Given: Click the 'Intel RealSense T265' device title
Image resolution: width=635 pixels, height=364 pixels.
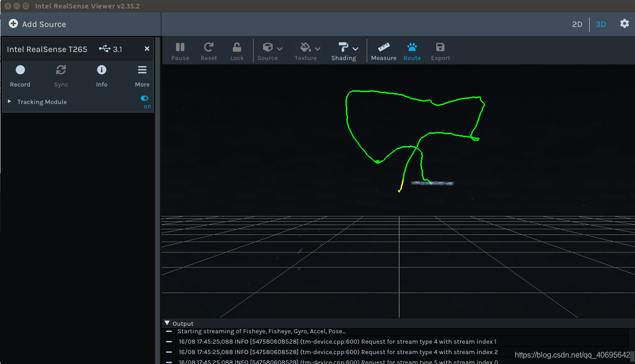Looking at the screenshot, I should 47,49.
